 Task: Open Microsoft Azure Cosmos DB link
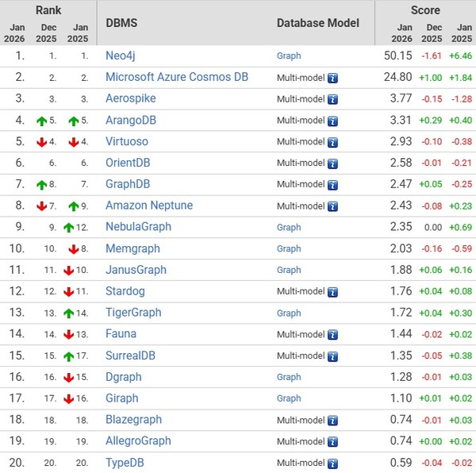tap(177, 77)
